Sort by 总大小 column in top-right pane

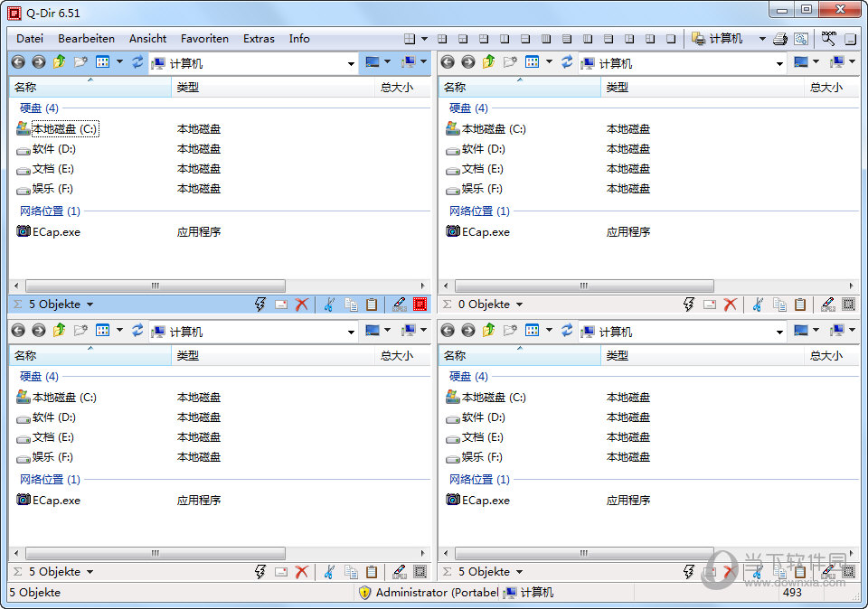[832, 87]
